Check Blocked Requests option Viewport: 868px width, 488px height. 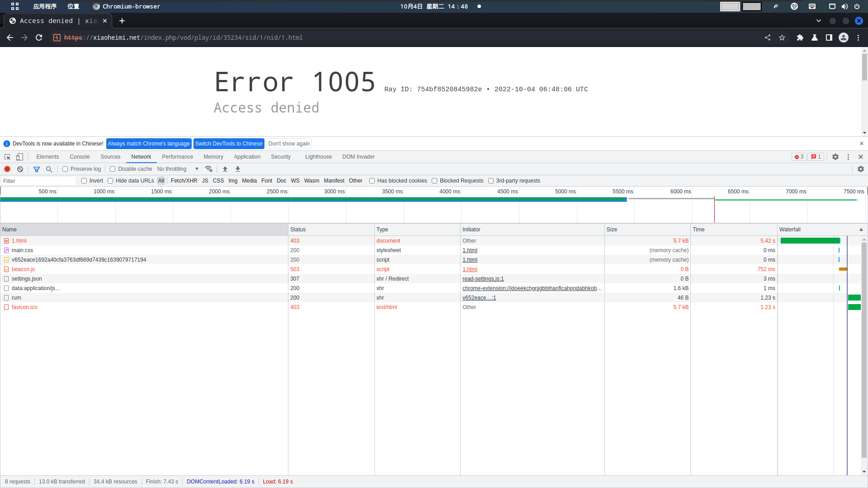tap(434, 181)
